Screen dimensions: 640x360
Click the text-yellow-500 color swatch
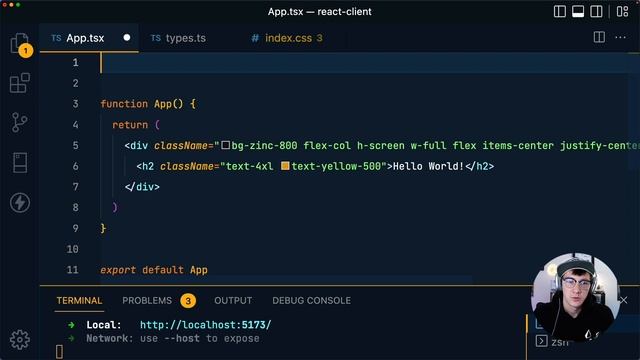(285, 166)
